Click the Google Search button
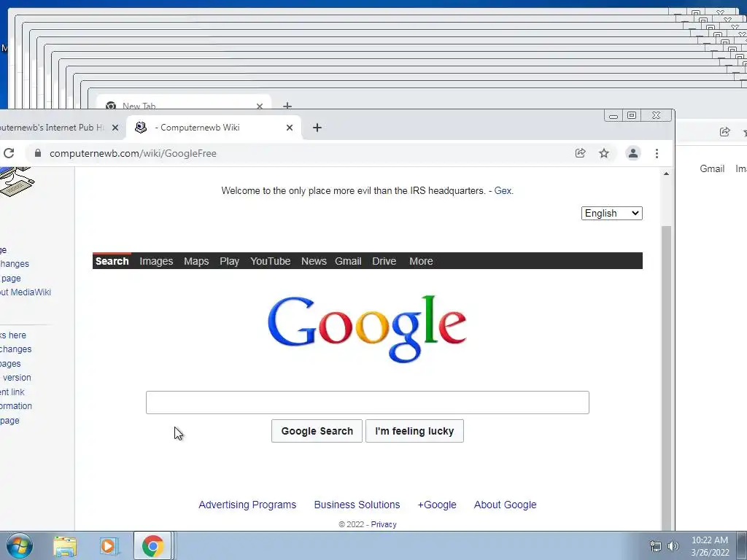The height and width of the screenshot is (560, 747). tap(317, 431)
